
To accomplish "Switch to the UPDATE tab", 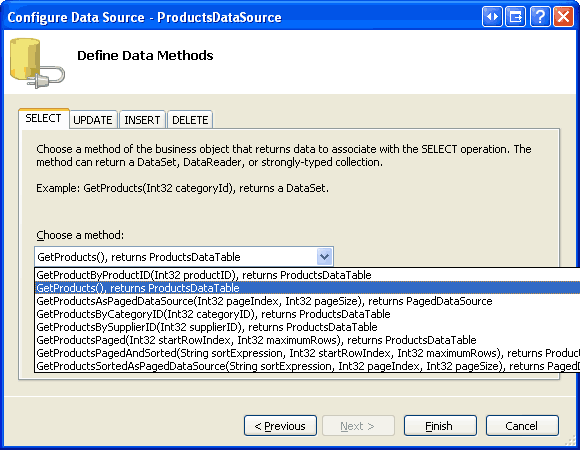I will pyautogui.click(x=93, y=120).
